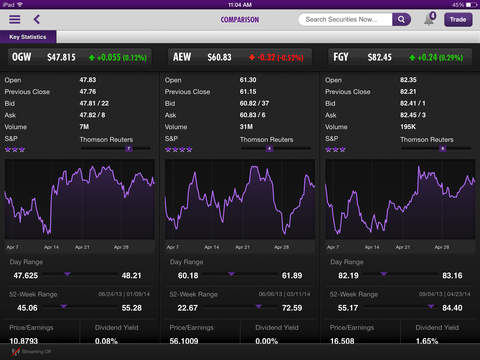Tap FGY Day Range marker triangle
480x360 pixels.
[x=384, y=274]
